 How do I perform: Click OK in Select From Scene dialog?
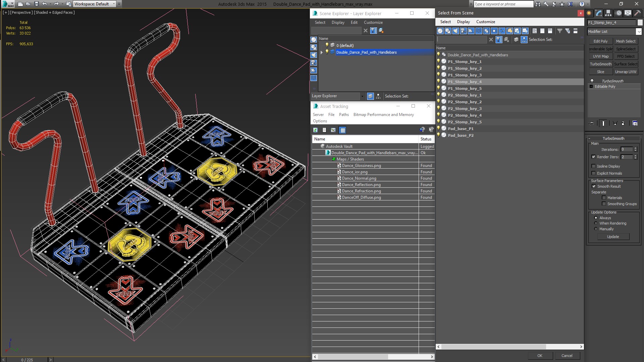pyautogui.click(x=540, y=356)
